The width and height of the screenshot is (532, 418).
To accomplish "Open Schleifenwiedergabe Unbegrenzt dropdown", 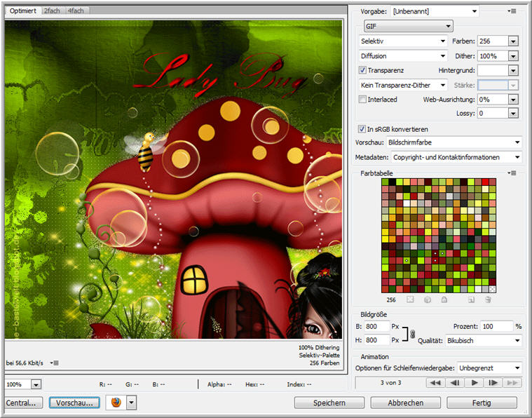I will tap(489, 368).
